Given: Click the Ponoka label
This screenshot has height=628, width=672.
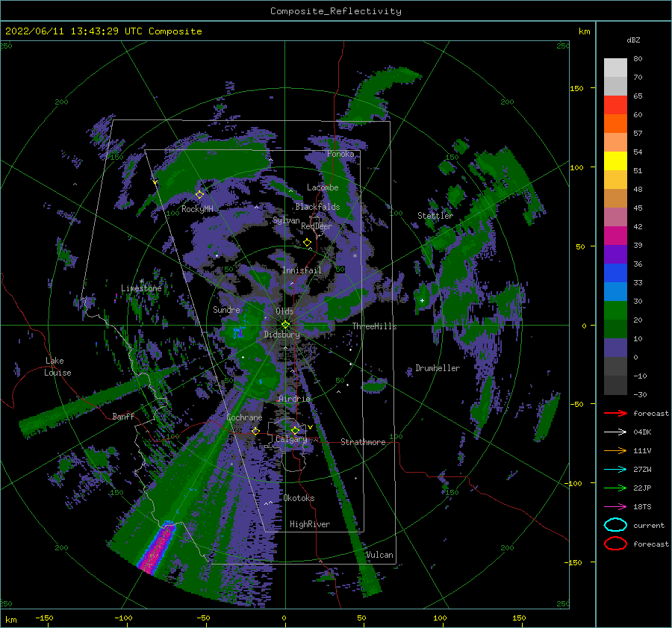Looking at the screenshot, I should coord(340,154).
